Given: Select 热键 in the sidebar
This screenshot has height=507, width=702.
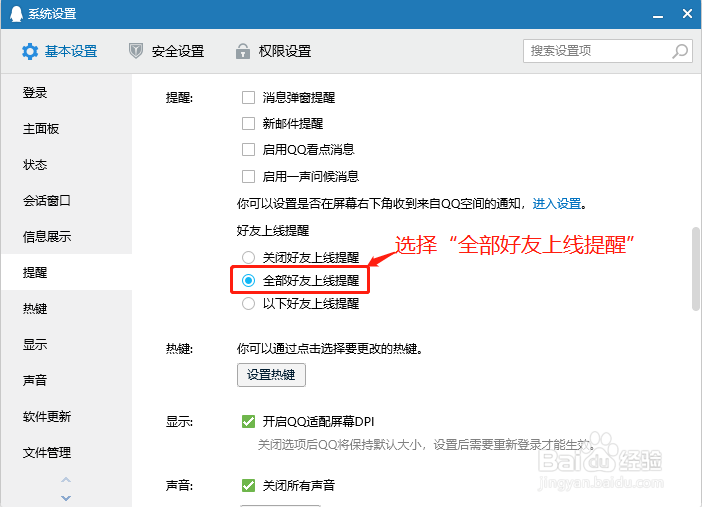Looking at the screenshot, I should [66, 308].
